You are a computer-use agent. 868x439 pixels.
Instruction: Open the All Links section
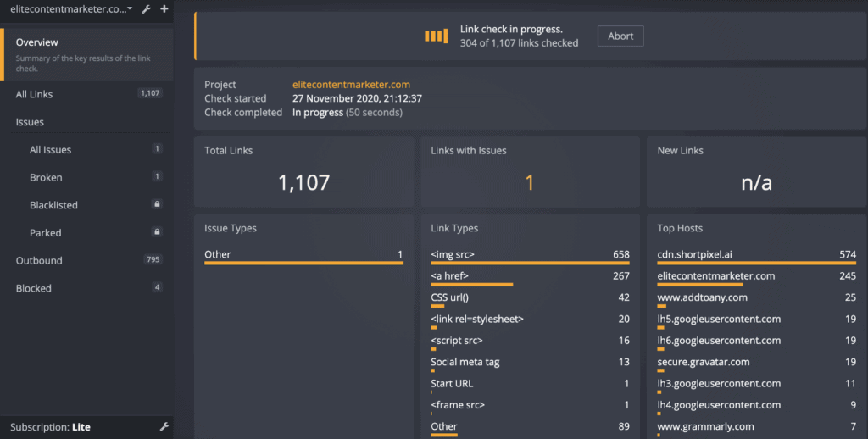[x=35, y=94]
